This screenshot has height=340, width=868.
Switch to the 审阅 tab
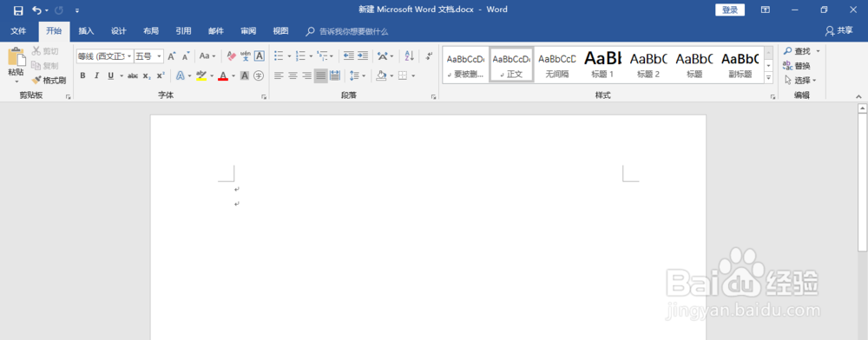(248, 31)
